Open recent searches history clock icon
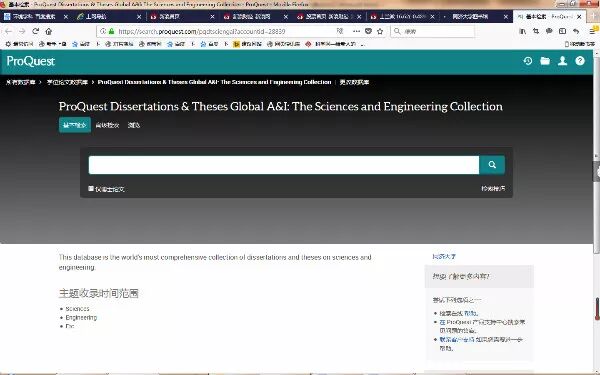This screenshot has height=375, width=600. coord(528,61)
